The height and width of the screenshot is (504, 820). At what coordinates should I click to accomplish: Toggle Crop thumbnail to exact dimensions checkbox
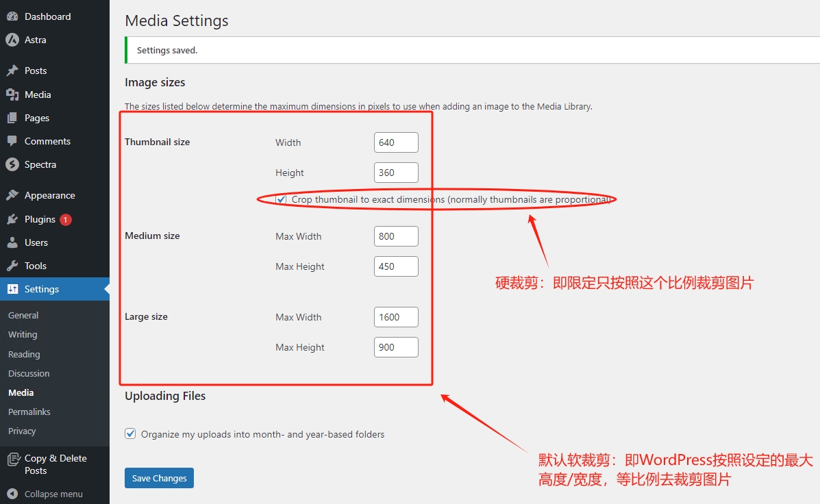[282, 199]
